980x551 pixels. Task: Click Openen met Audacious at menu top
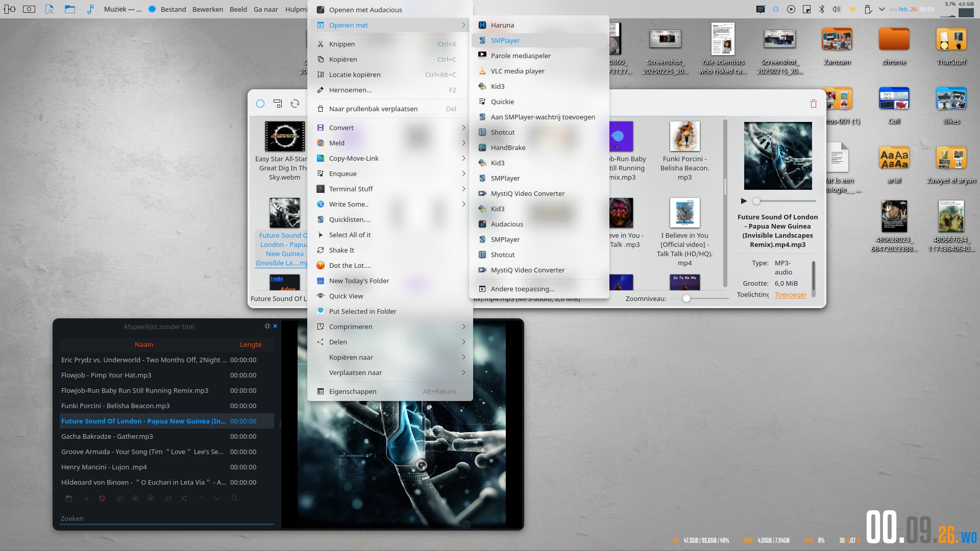[390, 10]
